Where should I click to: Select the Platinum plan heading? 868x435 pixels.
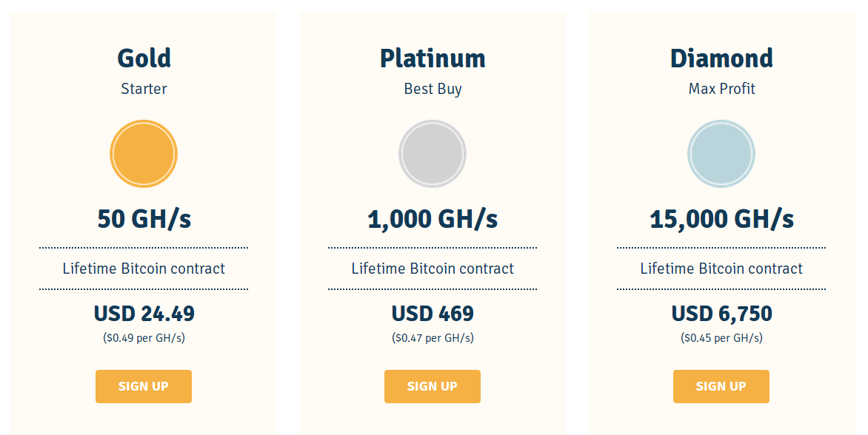click(x=433, y=58)
